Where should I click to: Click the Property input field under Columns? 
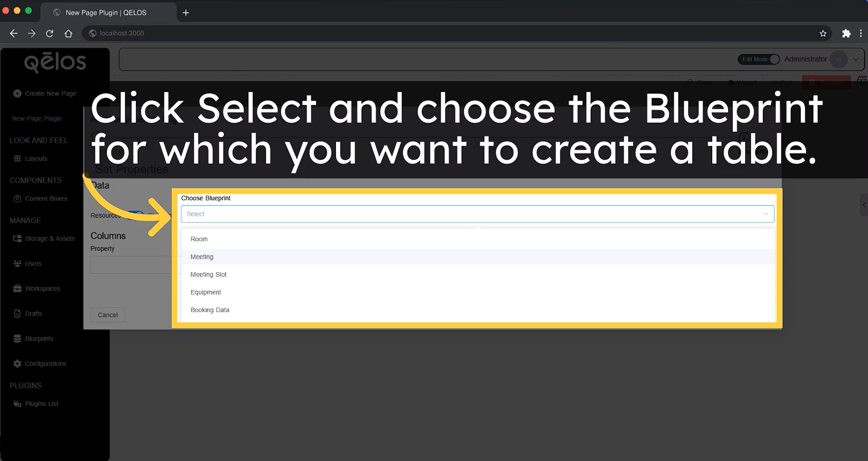131,265
